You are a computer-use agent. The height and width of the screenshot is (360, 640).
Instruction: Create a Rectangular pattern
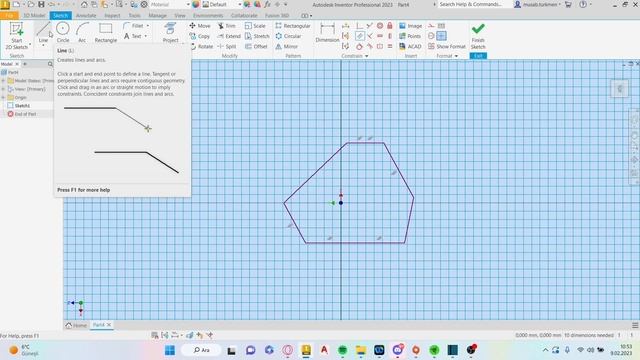click(x=293, y=26)
